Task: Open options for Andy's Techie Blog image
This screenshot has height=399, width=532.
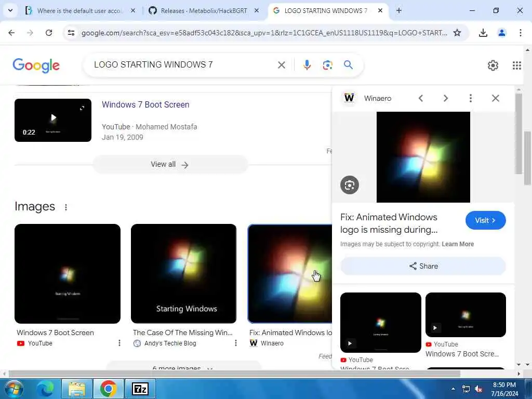Action: (x=235, y=343)
